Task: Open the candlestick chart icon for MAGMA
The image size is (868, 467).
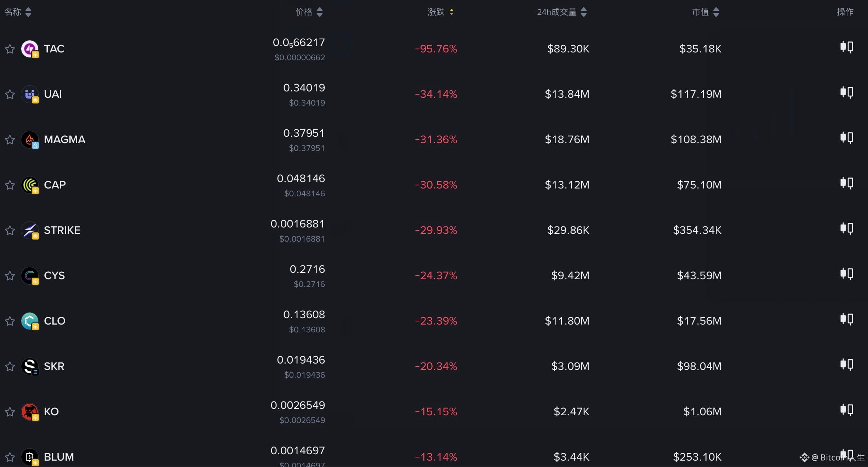Action: pos(847,137)
